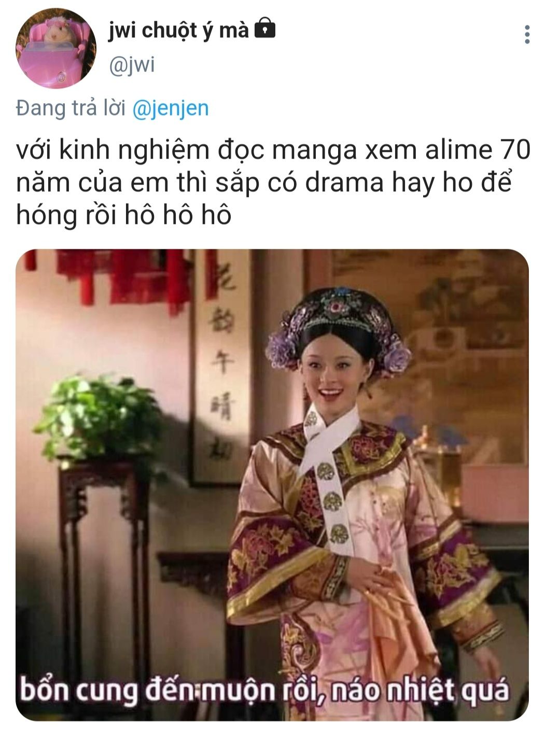
Task: Click the word 'drama' in the tweet
Action: [344, 182]
